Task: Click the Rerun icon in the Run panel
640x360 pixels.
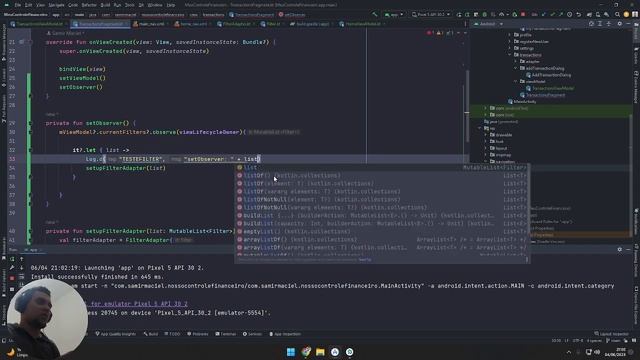Action: click(x=12, y=259)
